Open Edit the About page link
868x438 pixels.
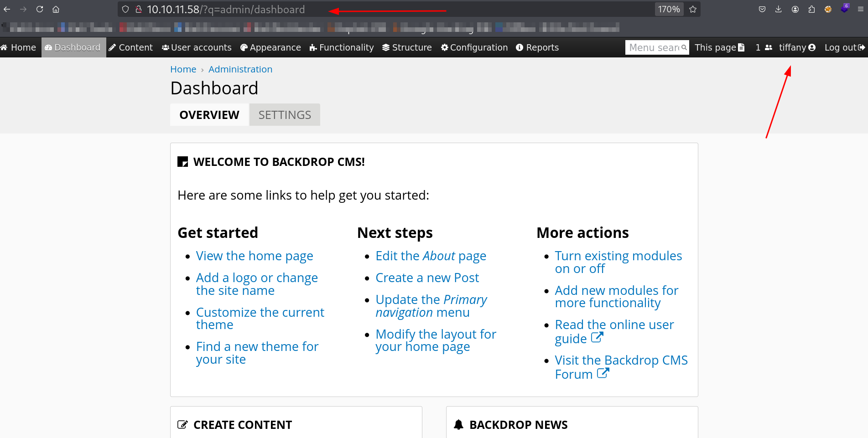pyautogui.click(x=431, y=256)
